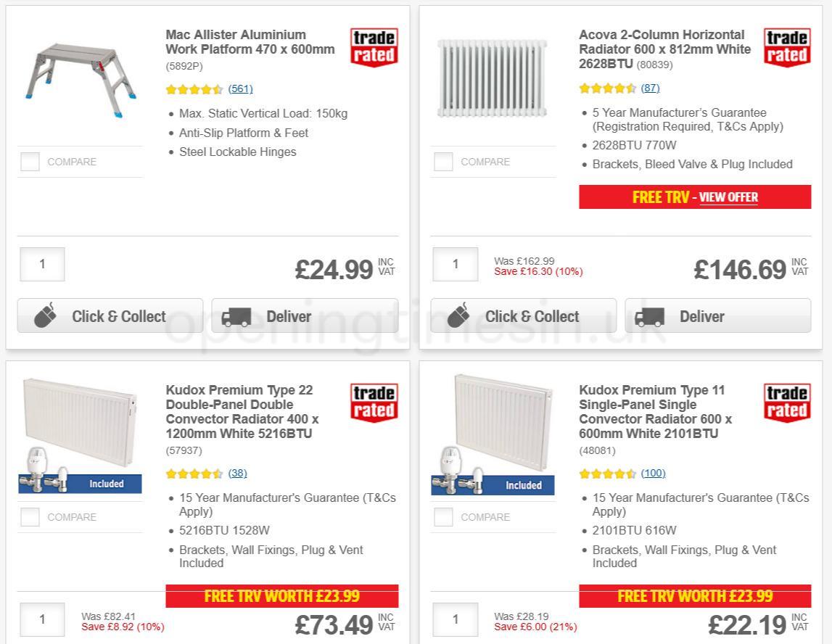This screenshot has height=644, width=832.
Task: Click the Deliver truck icon for Kudox Type 11
Action: pos(652,642)
